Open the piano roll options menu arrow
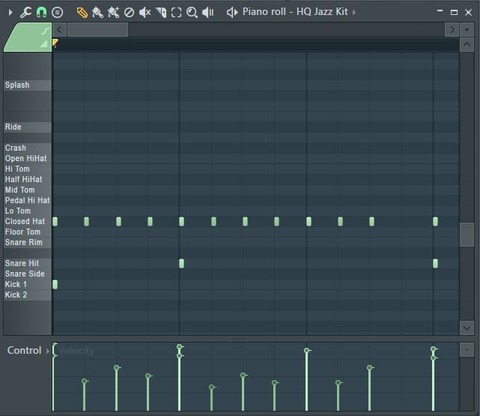This screenshot has height=416, width=480. (10, 13)
